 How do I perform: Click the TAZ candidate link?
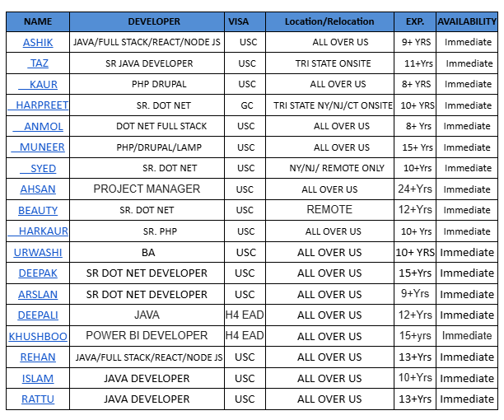click(x=39, y=63)
